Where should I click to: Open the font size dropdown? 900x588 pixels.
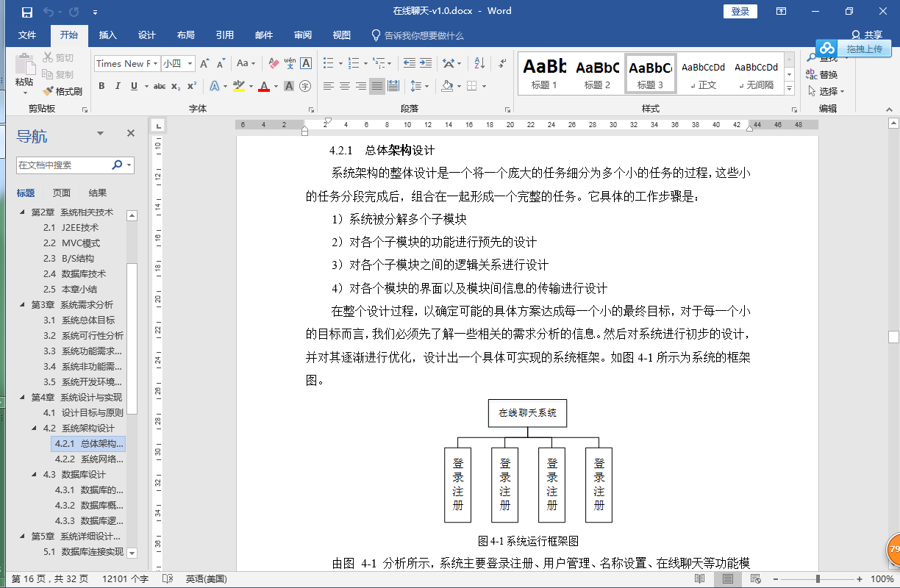click(189, 64)
